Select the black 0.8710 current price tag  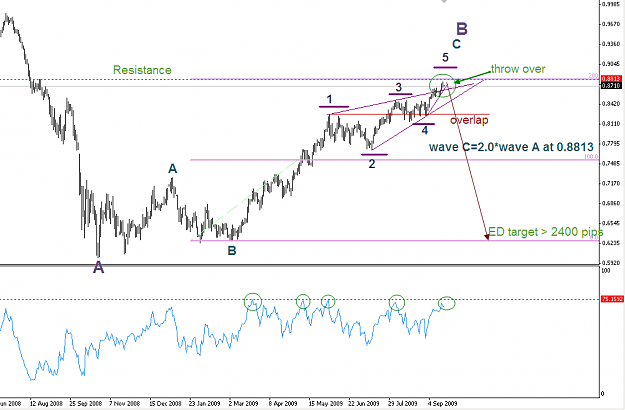click(x=611, y=85)
